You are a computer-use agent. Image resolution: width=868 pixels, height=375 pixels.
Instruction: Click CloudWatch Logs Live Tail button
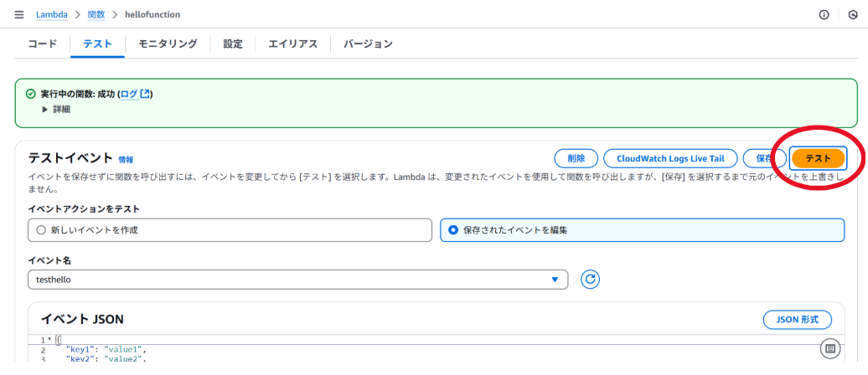(x=670, y=158)
